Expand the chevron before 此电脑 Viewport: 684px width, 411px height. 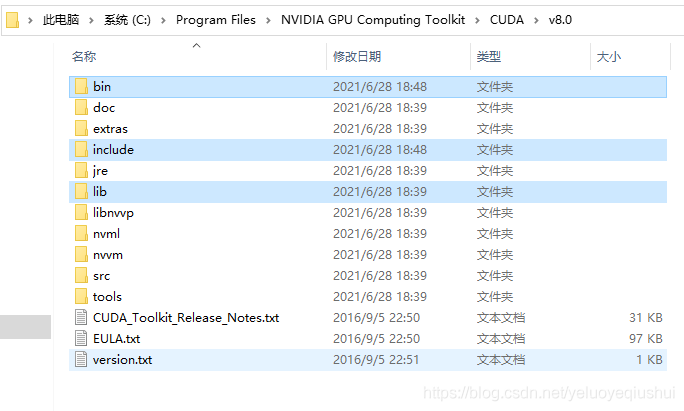[30, 20]
